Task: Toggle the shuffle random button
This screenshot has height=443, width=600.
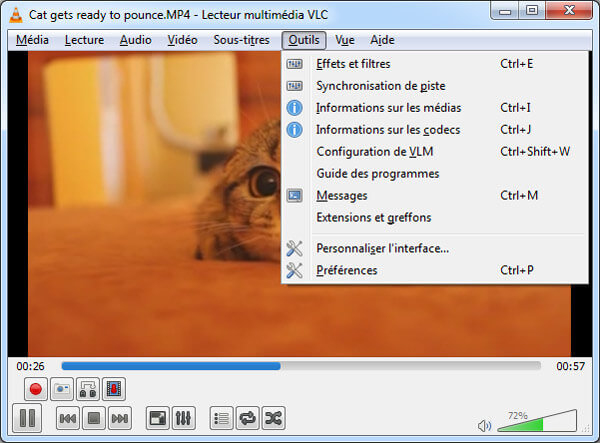Action: [x=273, y=419]
